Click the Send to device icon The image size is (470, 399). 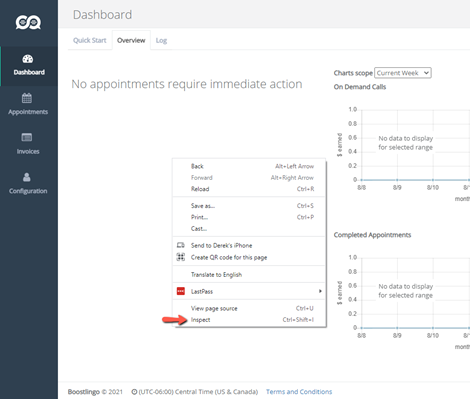181,245
